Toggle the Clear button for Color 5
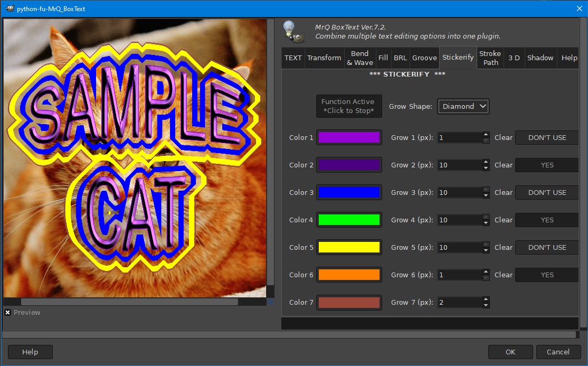This screenshot has height=366, width=588. point(547,247)
